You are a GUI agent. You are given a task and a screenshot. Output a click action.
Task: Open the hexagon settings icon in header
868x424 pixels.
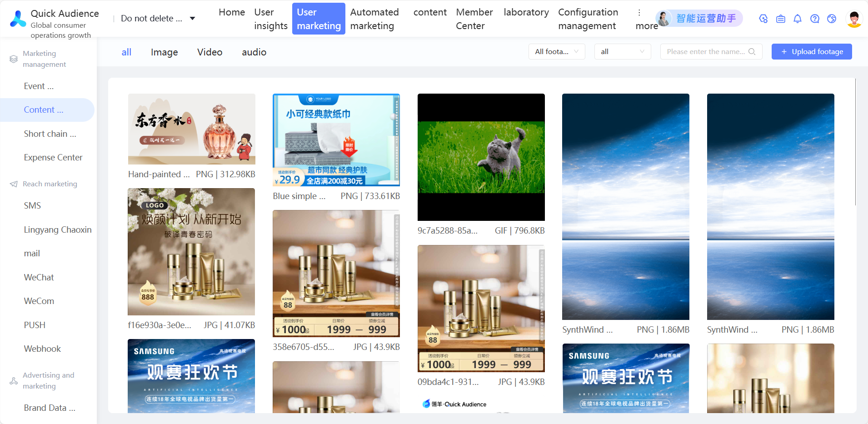[x=763, y=19]
